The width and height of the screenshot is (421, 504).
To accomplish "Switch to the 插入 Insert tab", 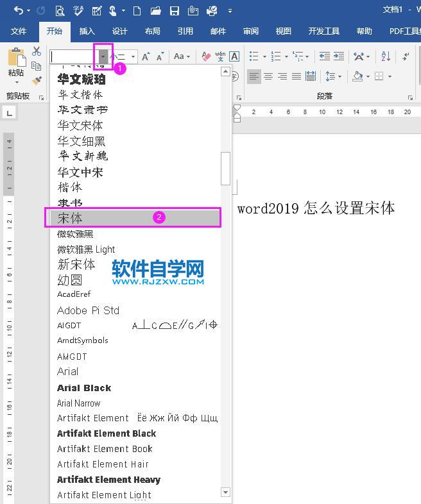I will point(87,31).
